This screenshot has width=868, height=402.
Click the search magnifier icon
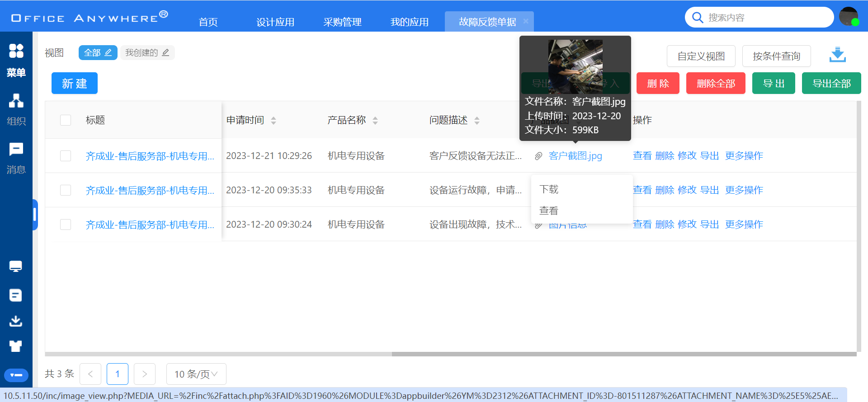698,18
